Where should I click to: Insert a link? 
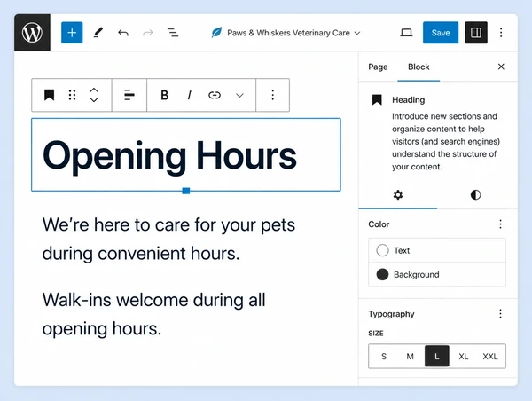[215, 95]
